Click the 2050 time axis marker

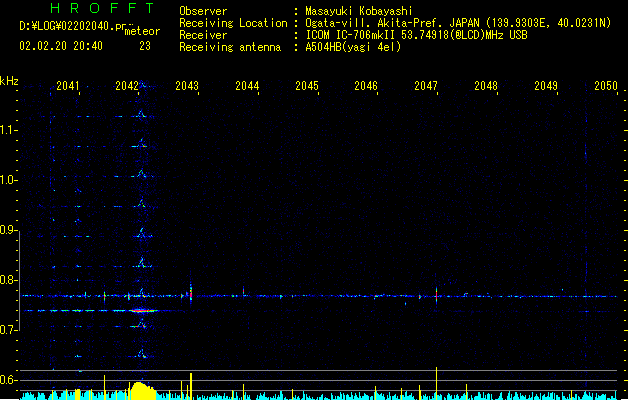(x=606, y=86)
